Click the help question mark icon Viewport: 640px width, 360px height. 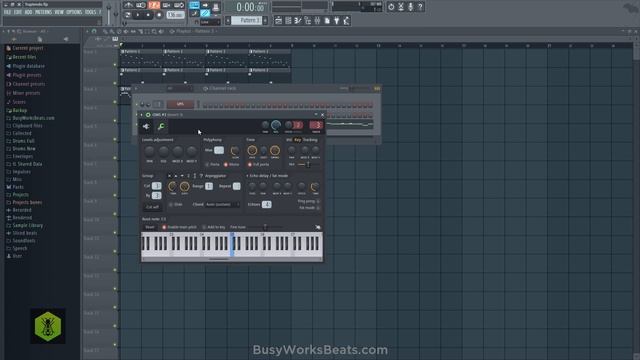click(x=420, y=7)
